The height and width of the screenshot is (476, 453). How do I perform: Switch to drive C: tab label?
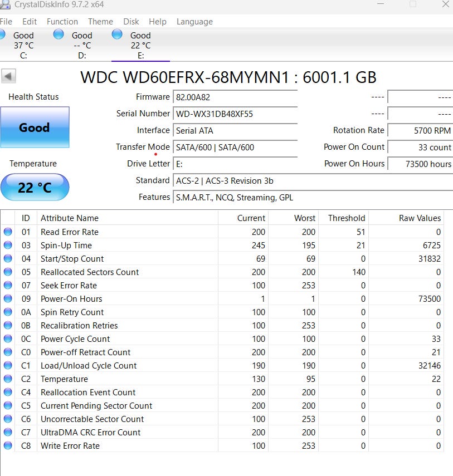coord(23,56)
